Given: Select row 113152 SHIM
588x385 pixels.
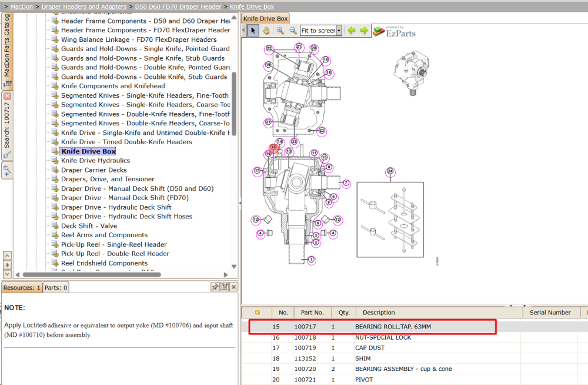Looking at the screenshot, I should point(415,359).
